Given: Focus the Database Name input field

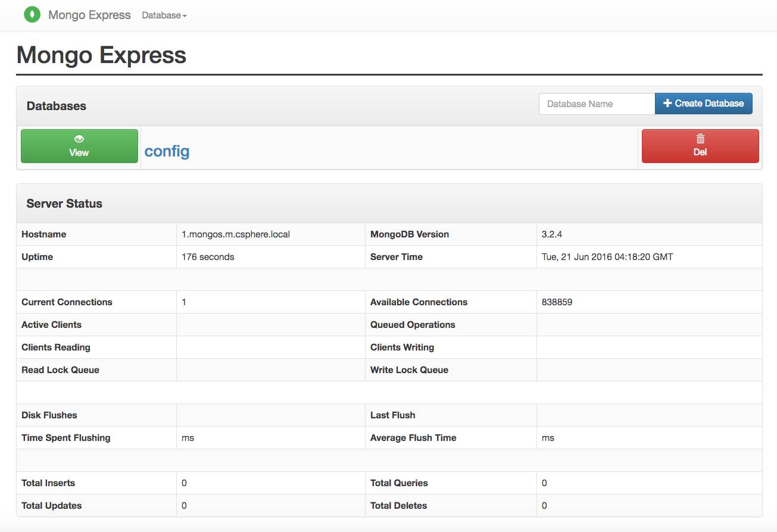Looking at the screenshot, I should point(597,104).
